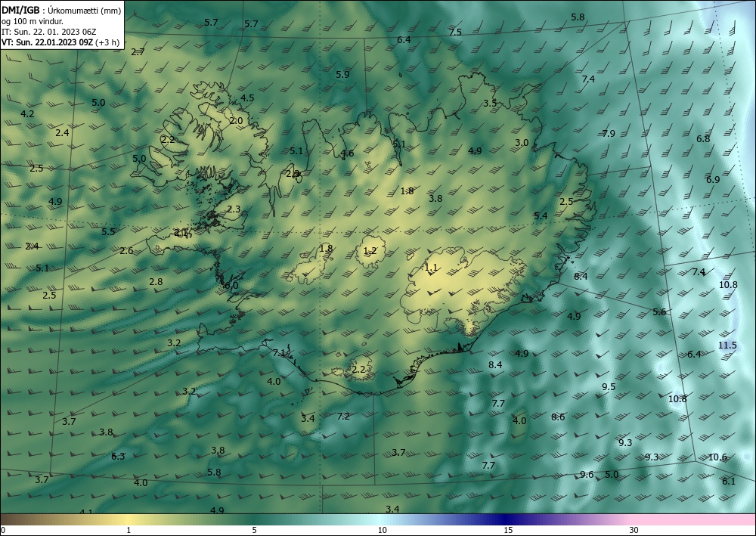Click the 4.2 value at the west edge
Viewport: 756px width, 536px height.
coord(27,113)
